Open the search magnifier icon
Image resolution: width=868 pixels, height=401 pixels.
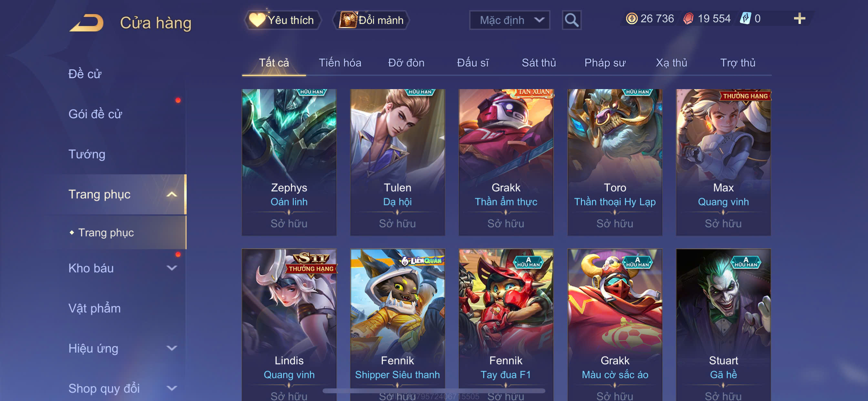click(572, 20)
